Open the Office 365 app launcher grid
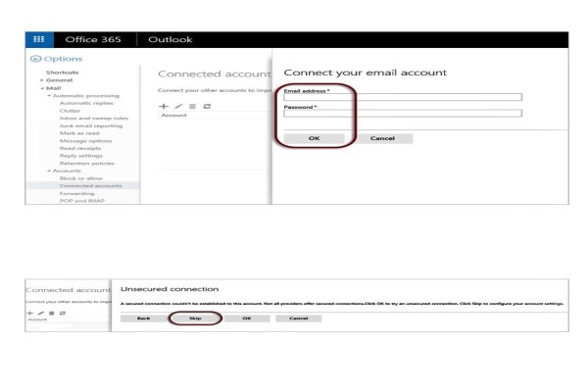This screenshot has height=392, width=588. [39, 39]
